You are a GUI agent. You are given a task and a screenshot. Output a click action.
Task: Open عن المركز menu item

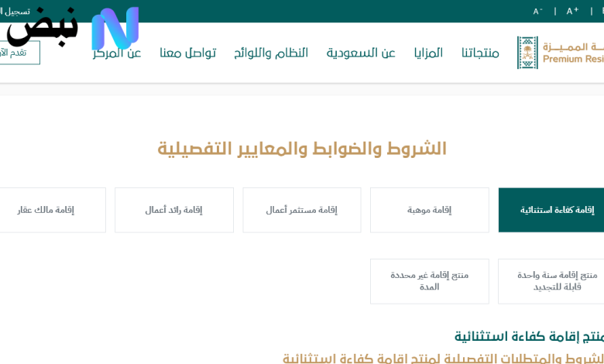(x=117, y=53)
